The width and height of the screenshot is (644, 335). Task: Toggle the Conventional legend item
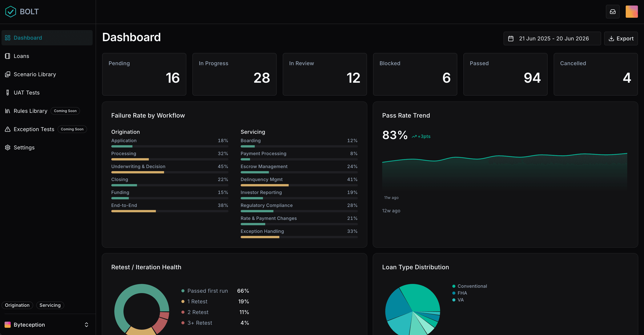469,286
